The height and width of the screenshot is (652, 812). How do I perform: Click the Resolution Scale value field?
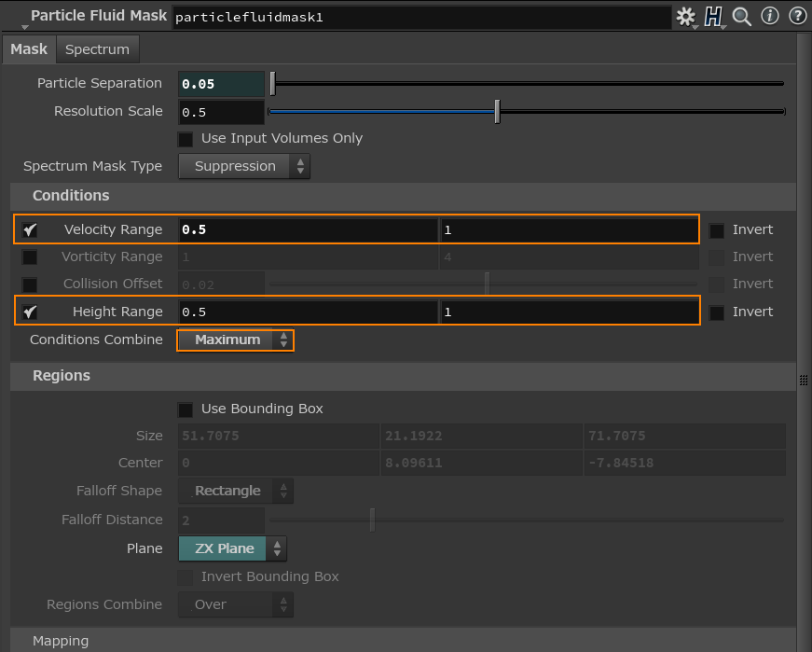coord(221,112)
